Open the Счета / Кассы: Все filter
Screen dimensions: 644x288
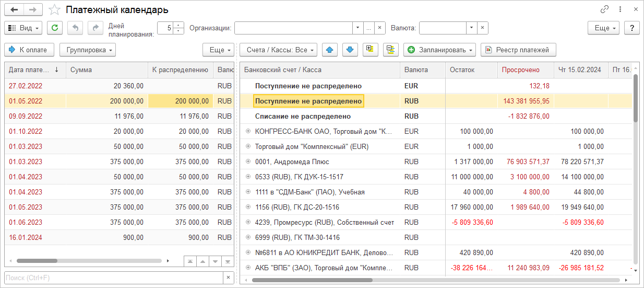pos(278,50)
